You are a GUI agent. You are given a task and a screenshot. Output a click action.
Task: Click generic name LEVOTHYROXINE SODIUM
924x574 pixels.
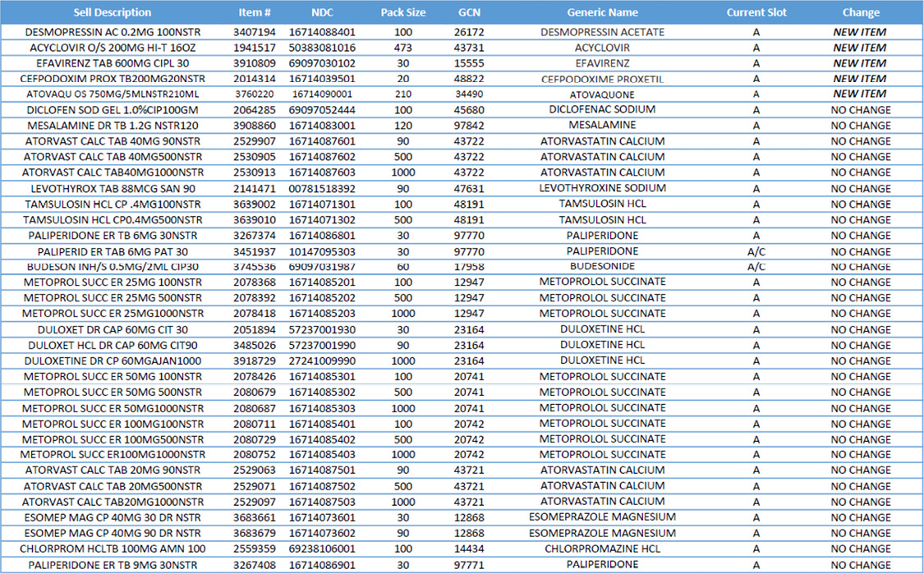(602, 188)
